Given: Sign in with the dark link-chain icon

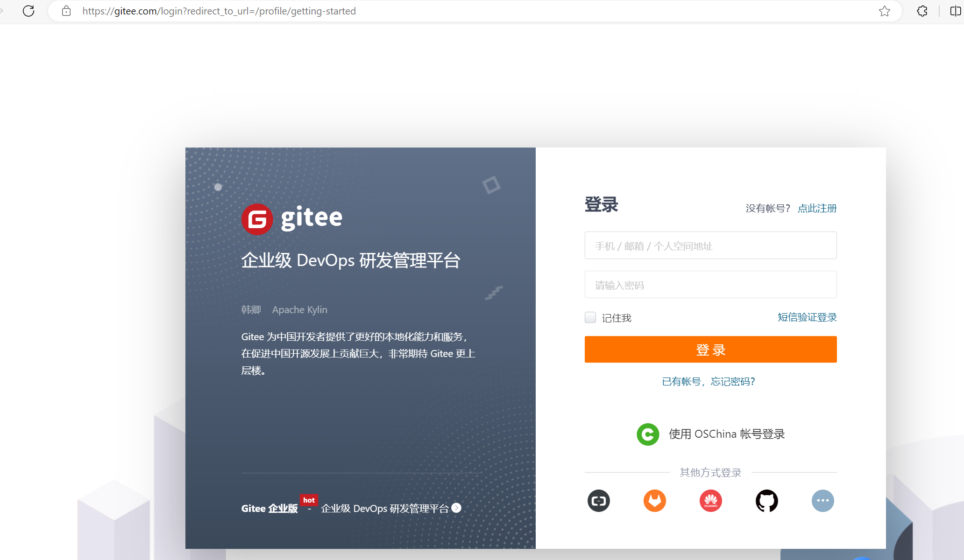Looking at the screenshot, I should (599, 501).
